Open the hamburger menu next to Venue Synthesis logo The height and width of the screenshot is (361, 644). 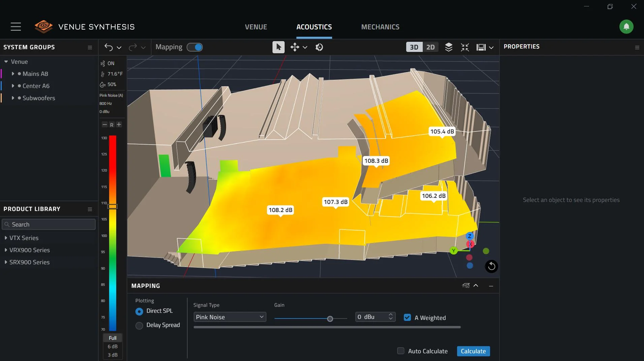click(15, 27)
